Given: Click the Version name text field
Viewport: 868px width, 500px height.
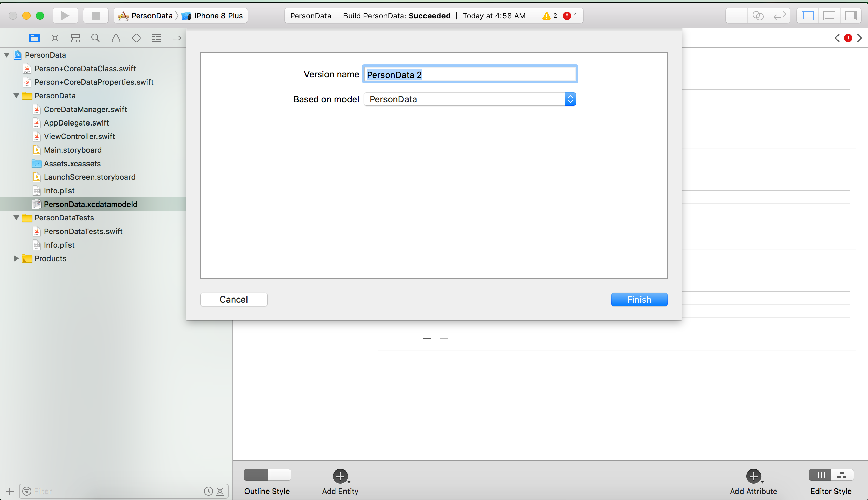Looking at the screenshot, I should click(470, 75).
